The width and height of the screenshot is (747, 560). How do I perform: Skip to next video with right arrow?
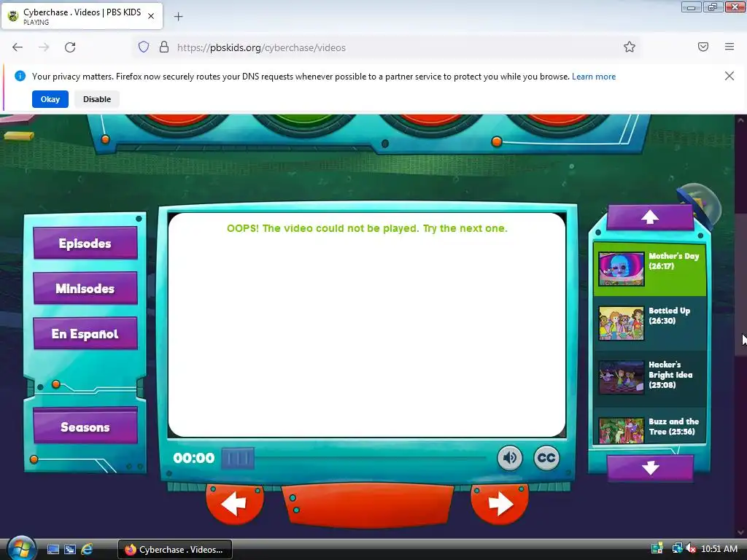click(499, 504)
